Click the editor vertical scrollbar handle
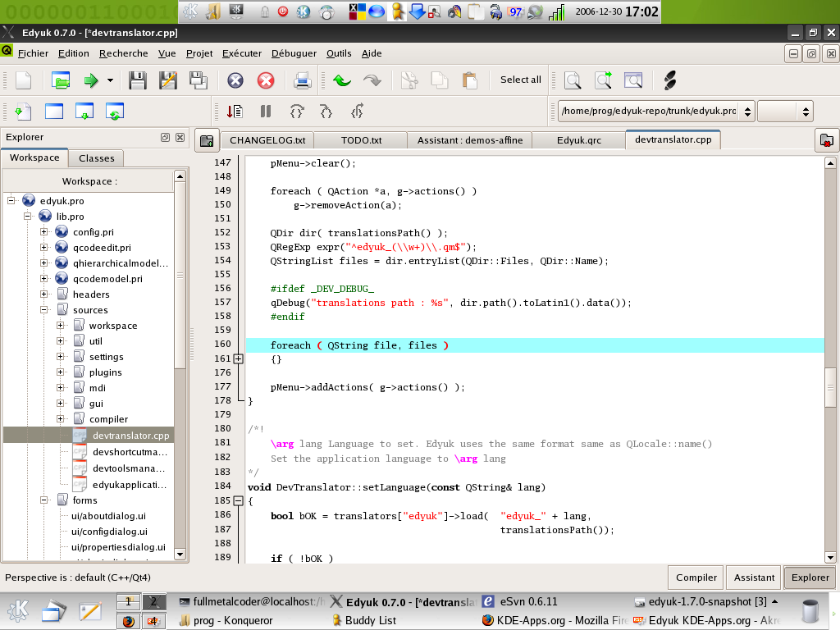The width and height of the screenshot is (840, 630). (830, 387)
